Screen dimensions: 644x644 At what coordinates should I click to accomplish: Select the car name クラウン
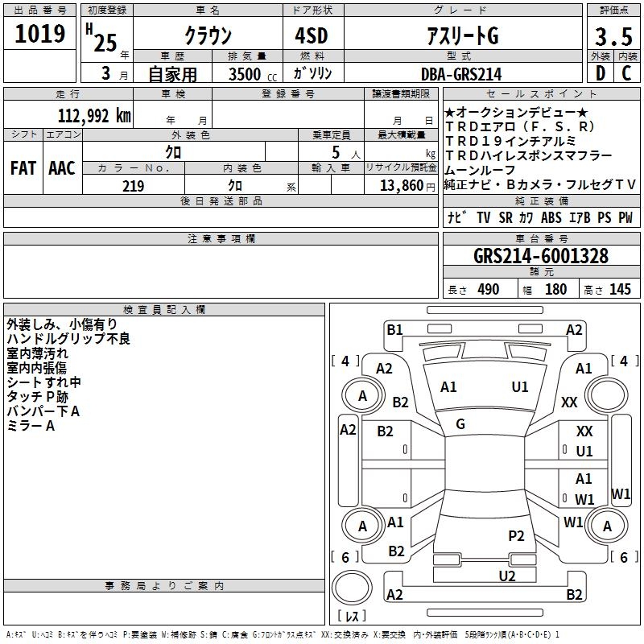click(208, 35)
